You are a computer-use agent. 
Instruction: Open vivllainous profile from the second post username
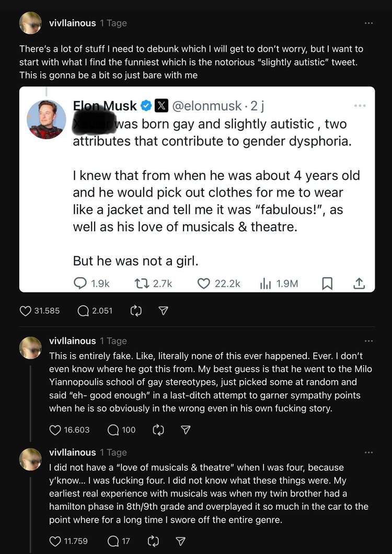point(72,341)
